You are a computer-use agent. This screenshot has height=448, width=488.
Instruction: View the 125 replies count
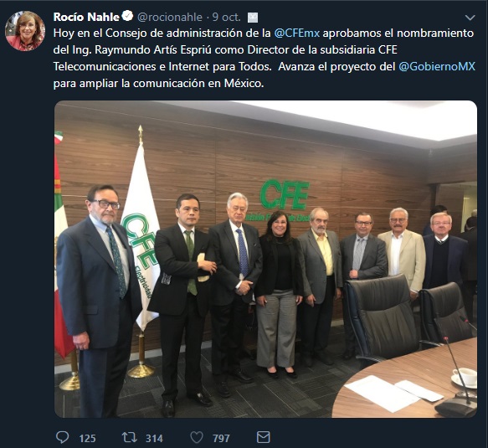87,438
